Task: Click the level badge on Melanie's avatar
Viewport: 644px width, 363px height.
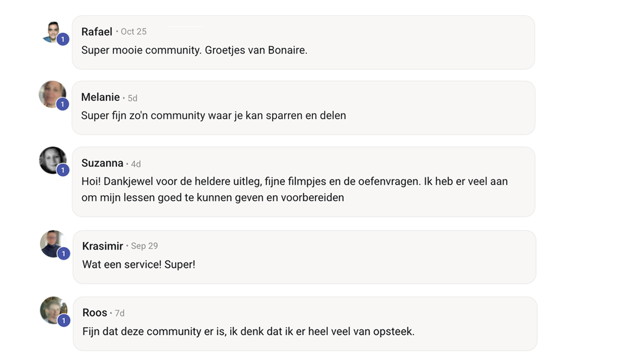Action: [x=63, y=104]
